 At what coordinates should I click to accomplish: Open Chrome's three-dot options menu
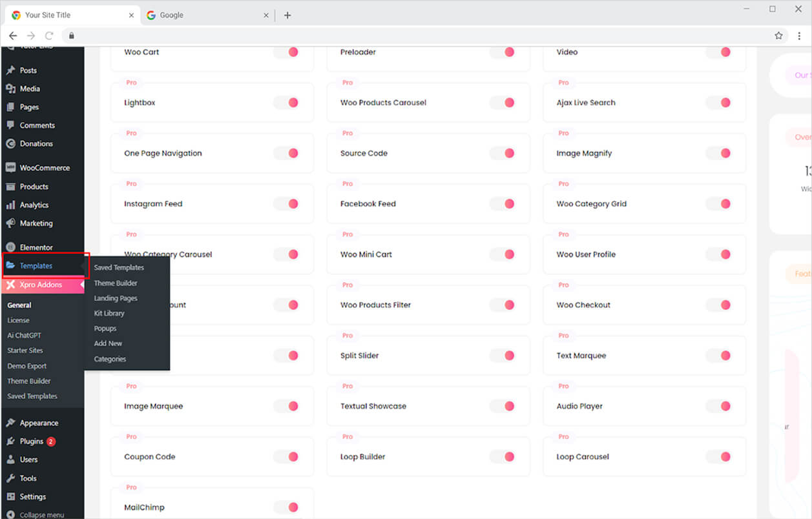pos(799,36)
